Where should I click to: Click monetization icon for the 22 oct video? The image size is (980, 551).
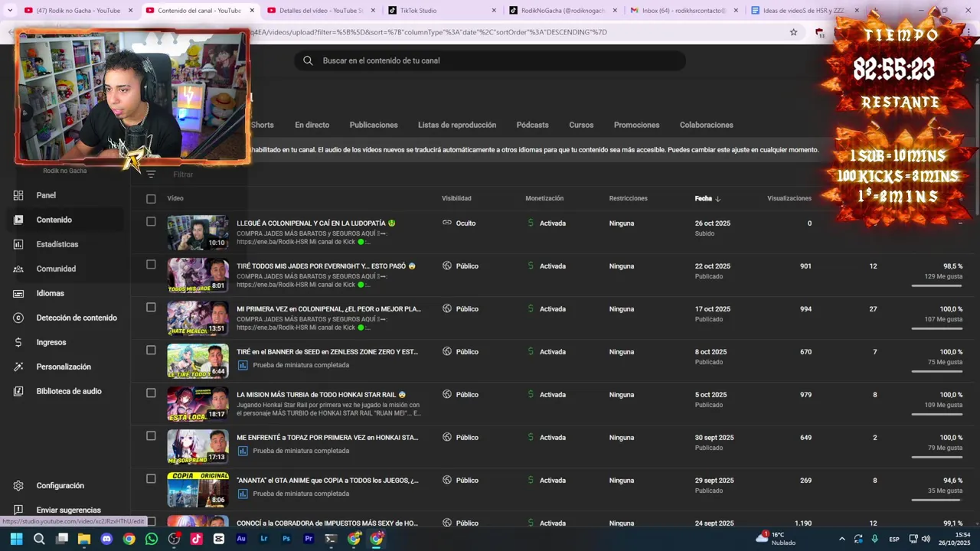(x=531, y=266)
